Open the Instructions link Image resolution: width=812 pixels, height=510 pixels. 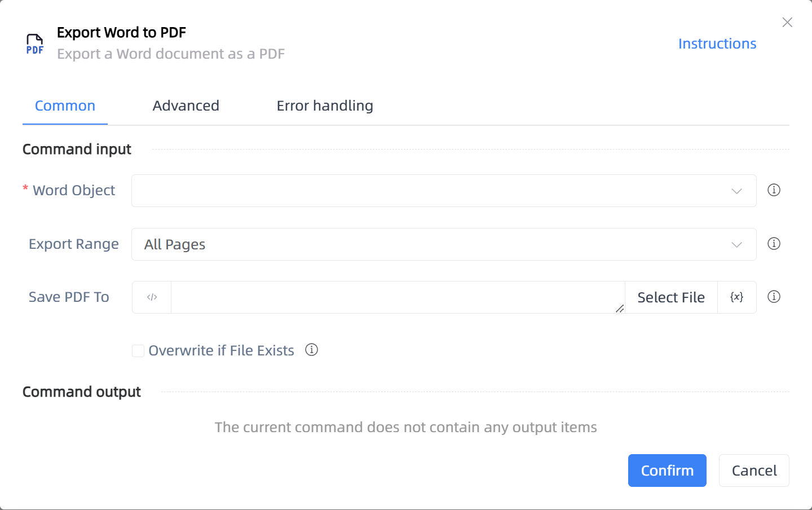(x=717, y=43)
